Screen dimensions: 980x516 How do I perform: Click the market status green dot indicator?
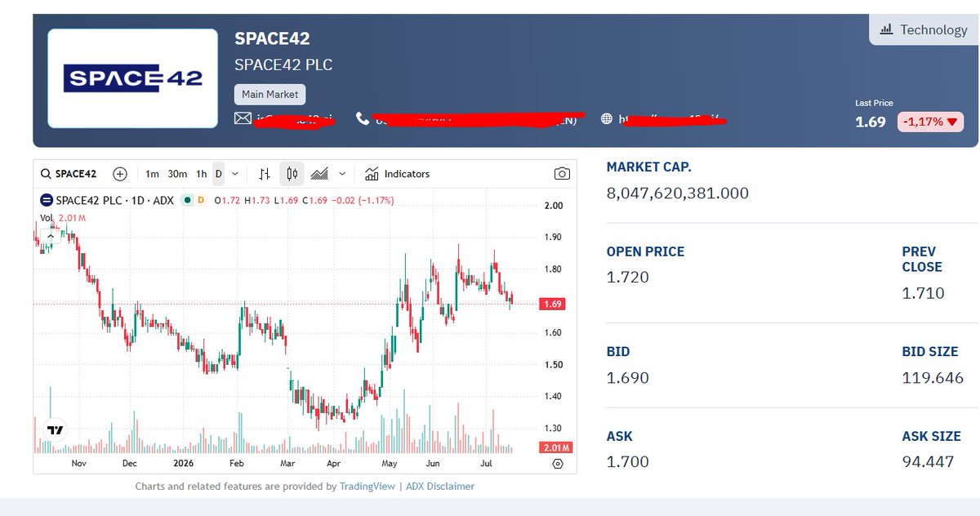pos(186,200)
